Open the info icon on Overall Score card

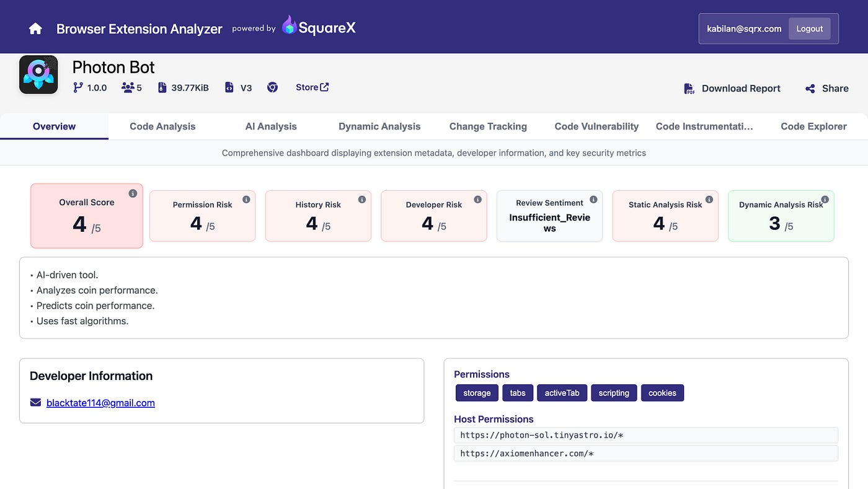133,193
